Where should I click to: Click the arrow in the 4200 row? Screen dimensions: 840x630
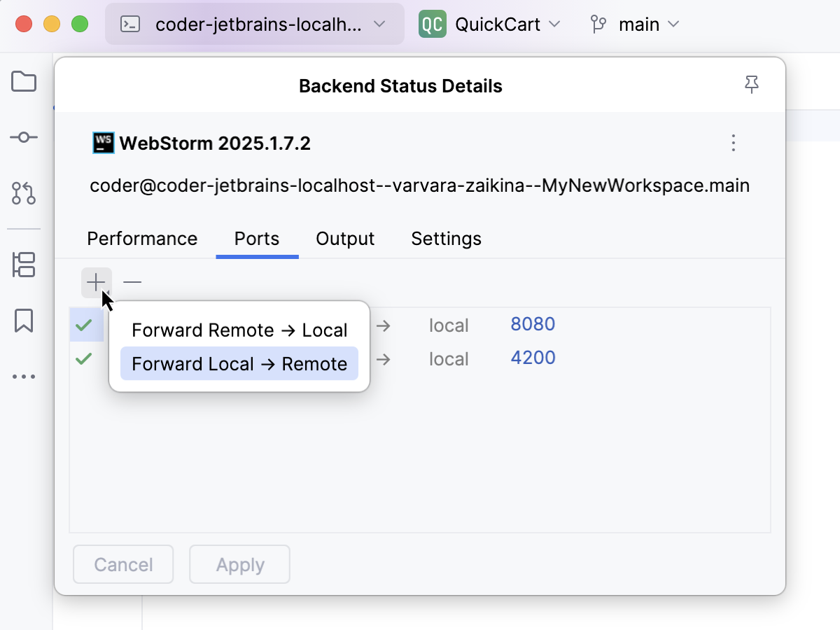(x=383, y=359)
